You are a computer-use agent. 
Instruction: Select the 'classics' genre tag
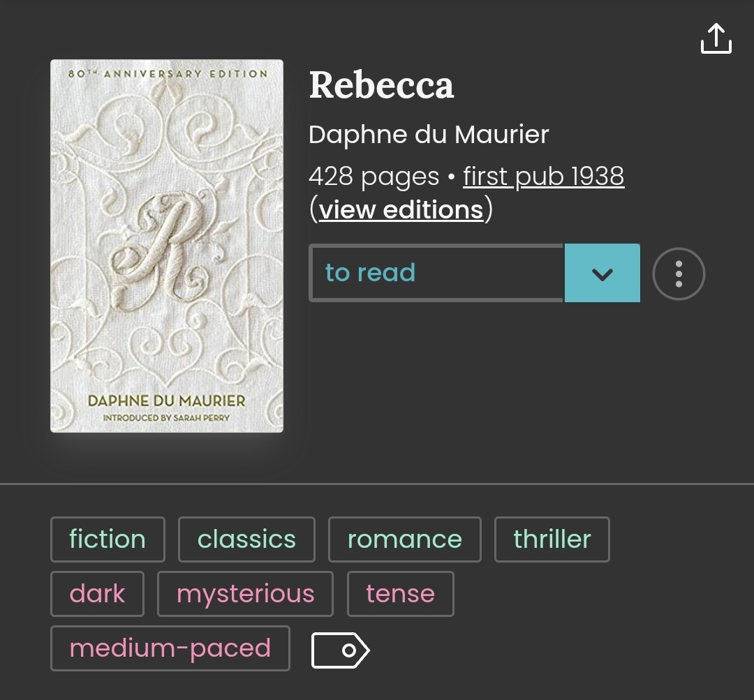coord(246,539)
